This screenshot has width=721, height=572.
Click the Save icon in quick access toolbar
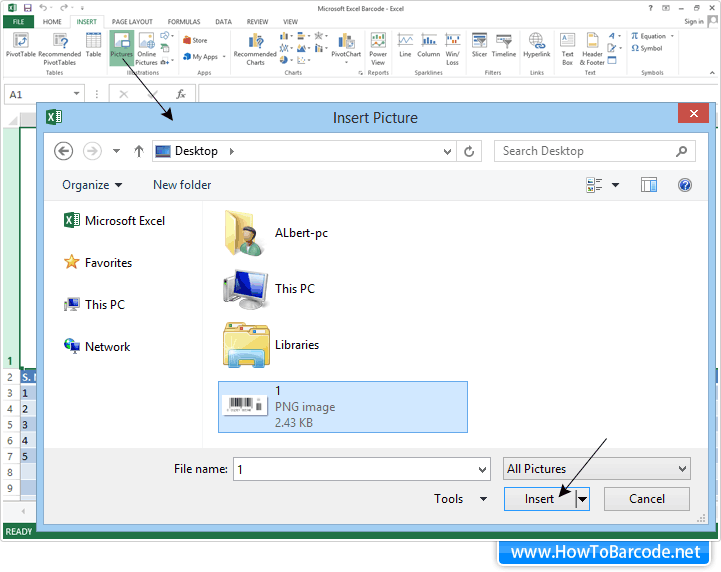click(x=28, y=8)
